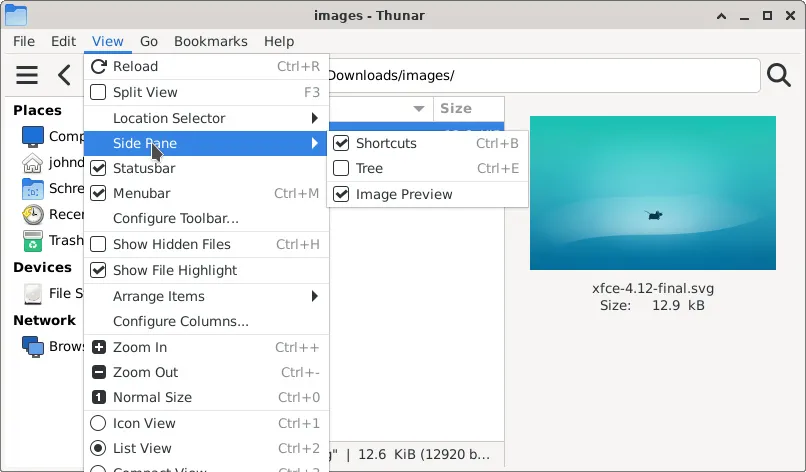Screen dimensions: 806x472
Task: Disable the Shortcuts side pane checkbox
Action: (341, 143)
